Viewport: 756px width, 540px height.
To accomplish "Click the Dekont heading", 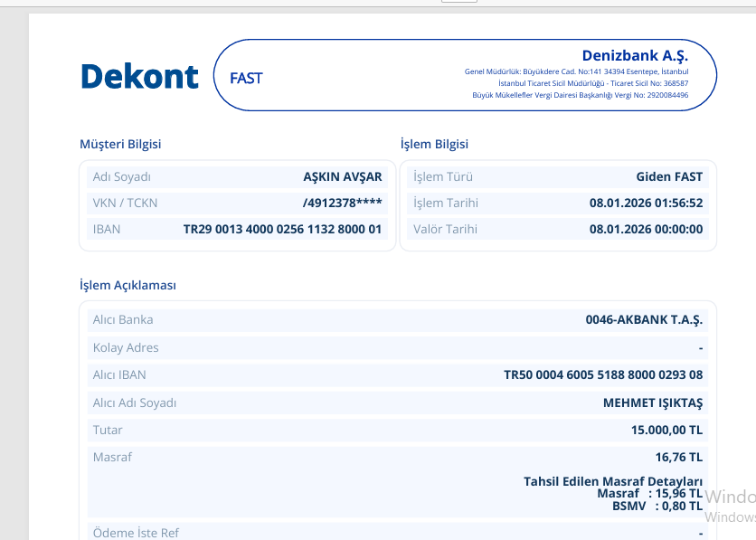I will pyautogui.click(x=139, y=77).
